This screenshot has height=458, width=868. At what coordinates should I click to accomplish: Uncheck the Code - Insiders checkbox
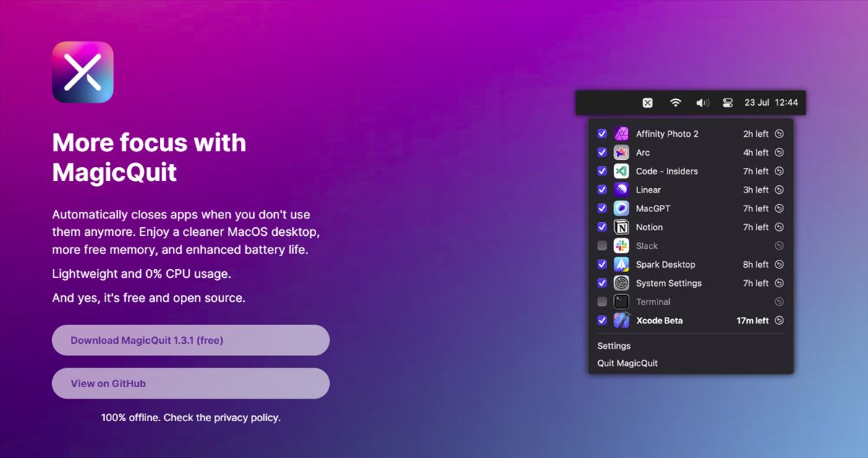(602, 171)
